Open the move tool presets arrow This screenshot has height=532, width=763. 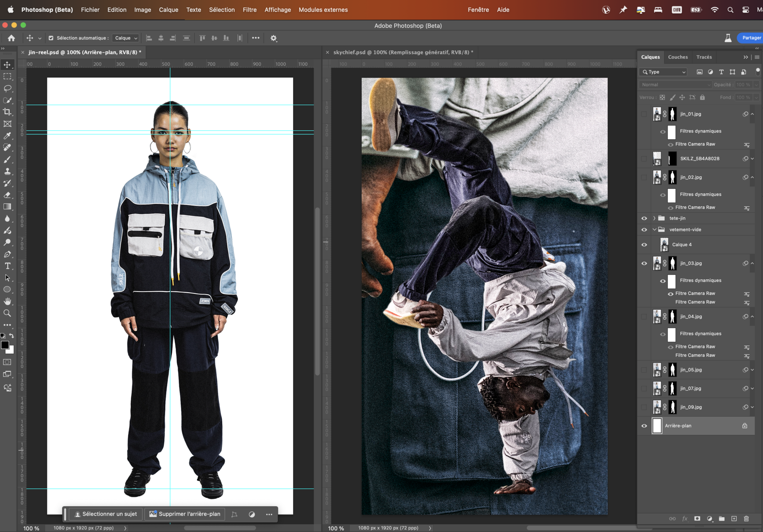(39, 38)
